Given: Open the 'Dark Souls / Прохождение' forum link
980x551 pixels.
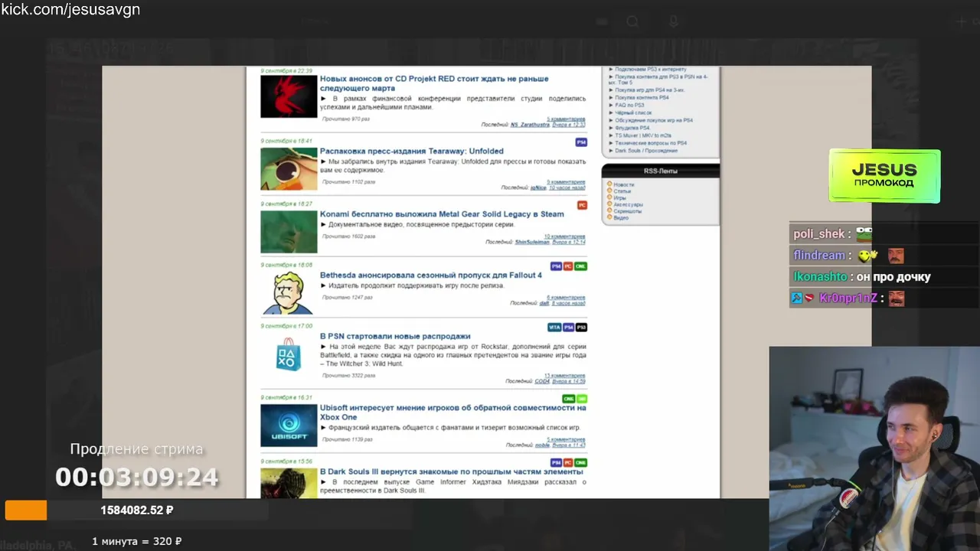Looking at the screenshot, I should (x=646, y=151).
